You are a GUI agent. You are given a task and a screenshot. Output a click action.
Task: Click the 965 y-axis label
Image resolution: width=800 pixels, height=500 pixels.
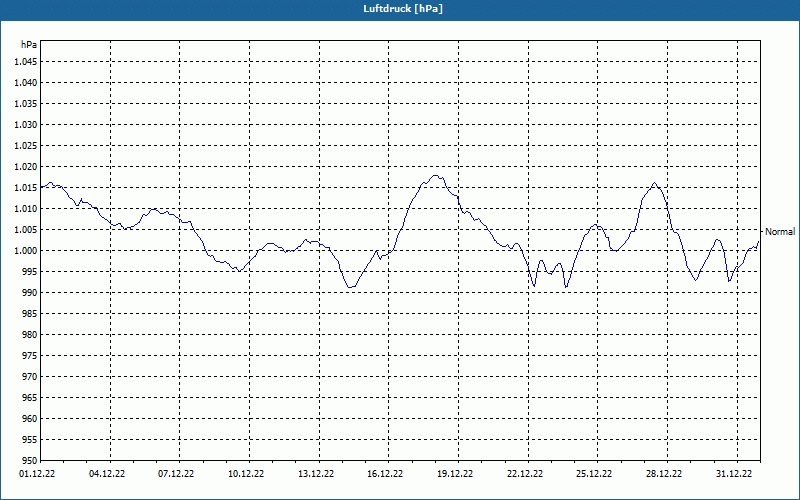pyautogui.click(x=30, y=397)
